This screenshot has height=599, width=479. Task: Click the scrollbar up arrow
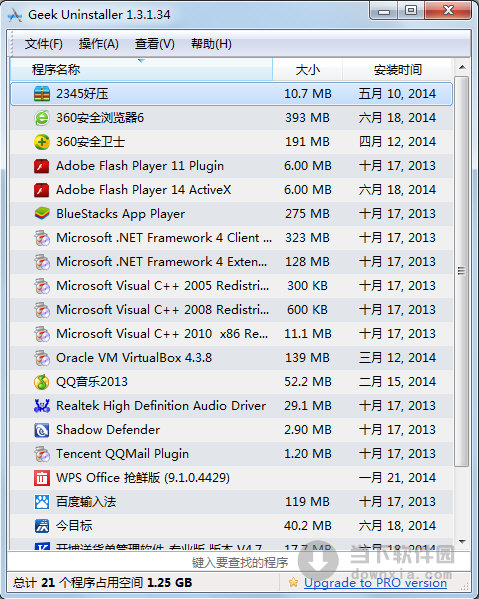point(462,67)
